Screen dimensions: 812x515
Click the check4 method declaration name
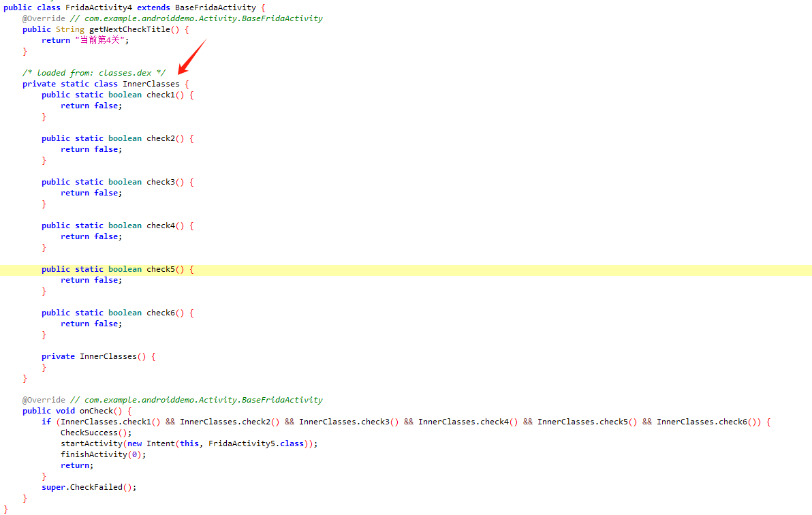tap(161, 225)
